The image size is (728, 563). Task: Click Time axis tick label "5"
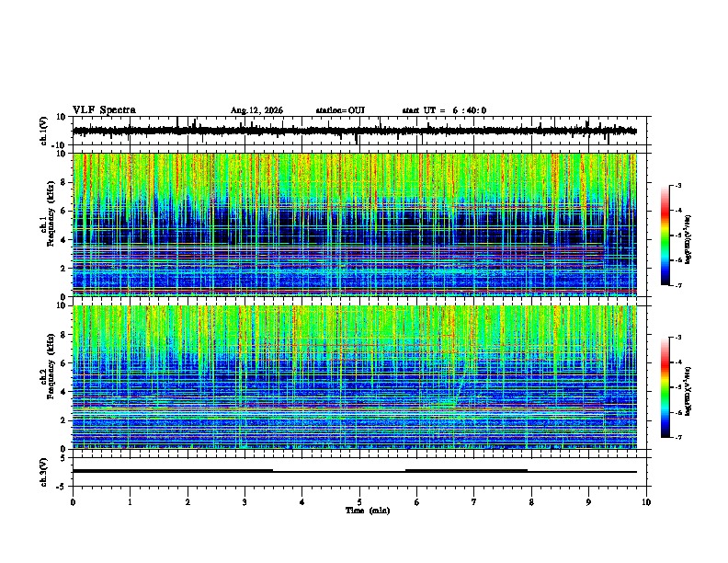click(x=359, y=502)
